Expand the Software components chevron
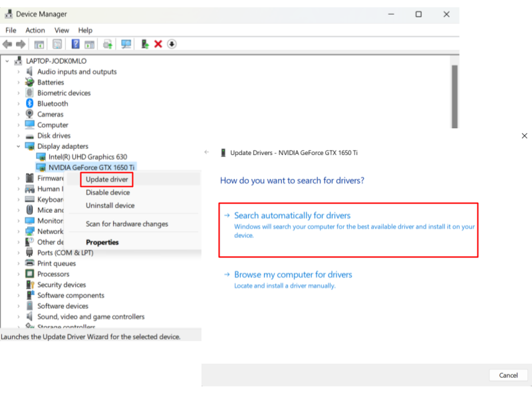This screenshot has width=532, height=399. 19,295
